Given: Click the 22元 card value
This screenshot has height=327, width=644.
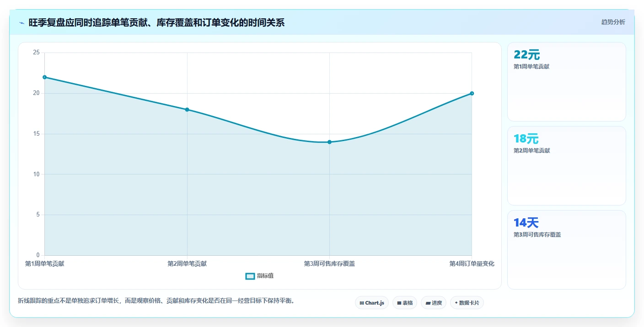Looking at the screenshot, I should [527, 55].
